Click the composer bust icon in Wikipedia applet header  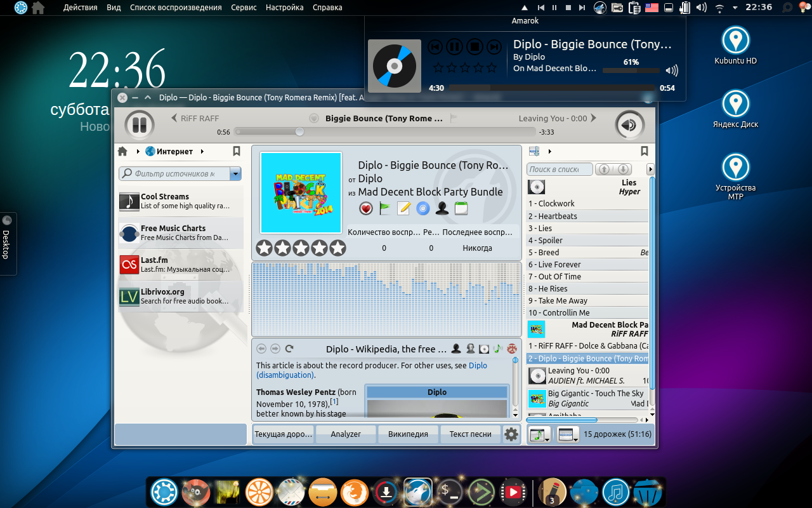point(470,349)
